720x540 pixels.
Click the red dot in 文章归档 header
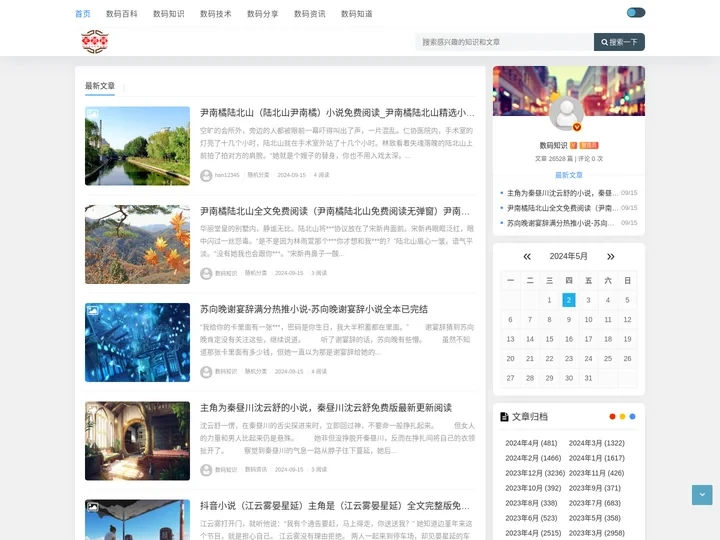click(x=612, y=416)
